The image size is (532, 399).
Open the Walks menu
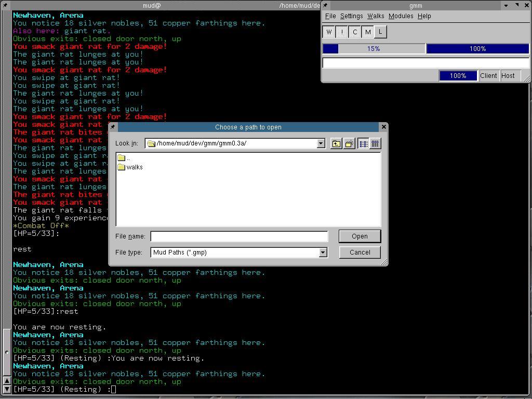[x=376, y=16]
